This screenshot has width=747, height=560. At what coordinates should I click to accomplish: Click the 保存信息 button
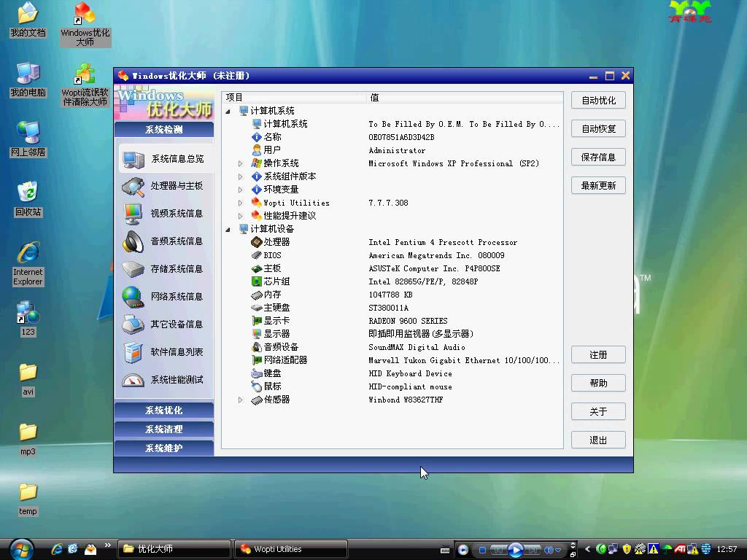(x=598, y=157)
